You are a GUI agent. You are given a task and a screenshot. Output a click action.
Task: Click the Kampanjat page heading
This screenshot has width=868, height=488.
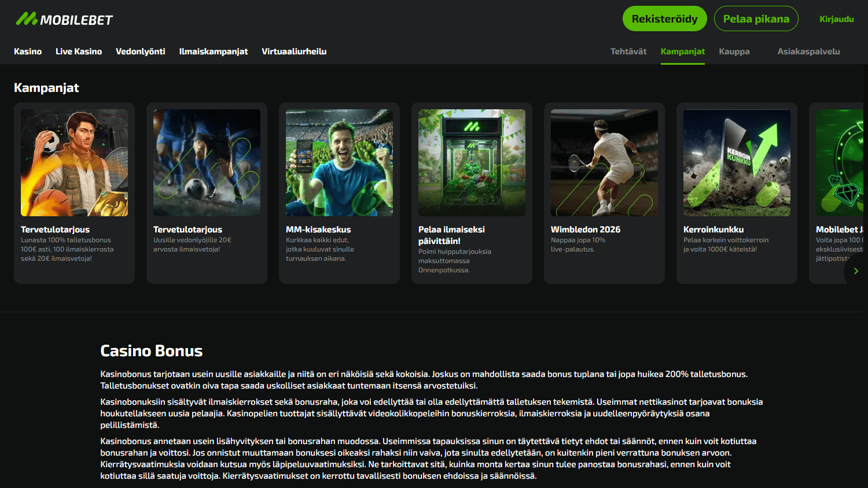coord(46,88)
